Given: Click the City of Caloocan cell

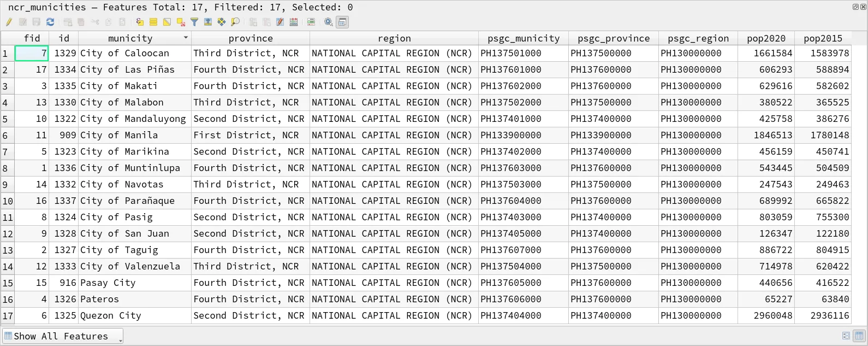Looking at the screenshot, I should coord(135,53).
